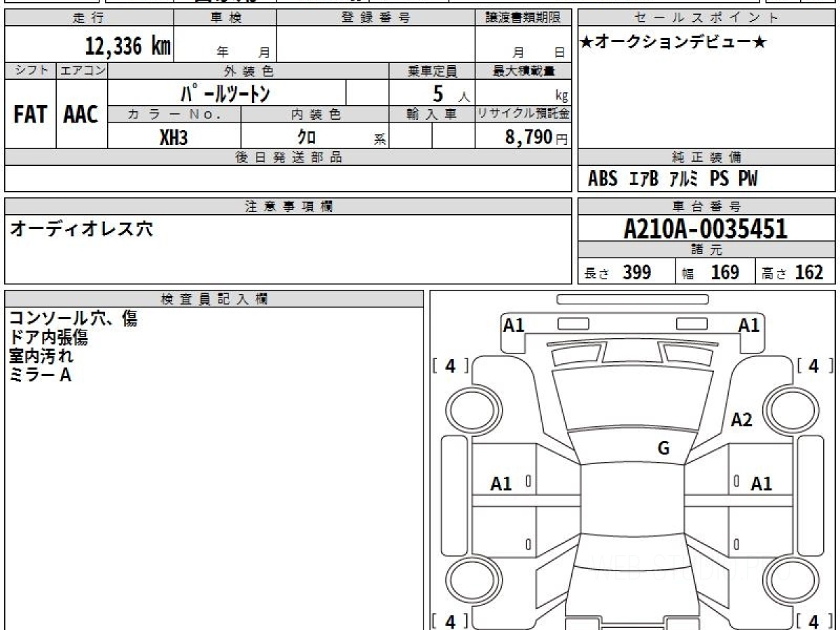Select chassis number A210A-0035451

click(706, 228)
